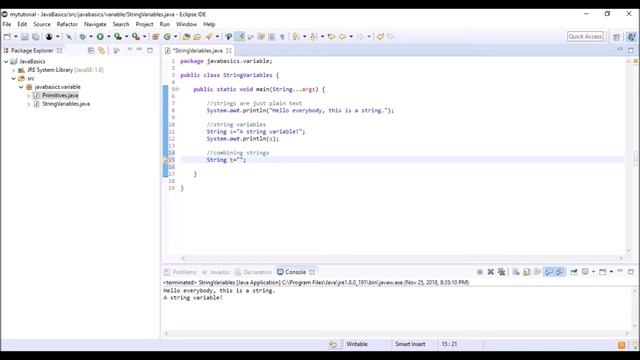Run the program with green Run button
The image size is (640, 360).
(x=100, y=37)
